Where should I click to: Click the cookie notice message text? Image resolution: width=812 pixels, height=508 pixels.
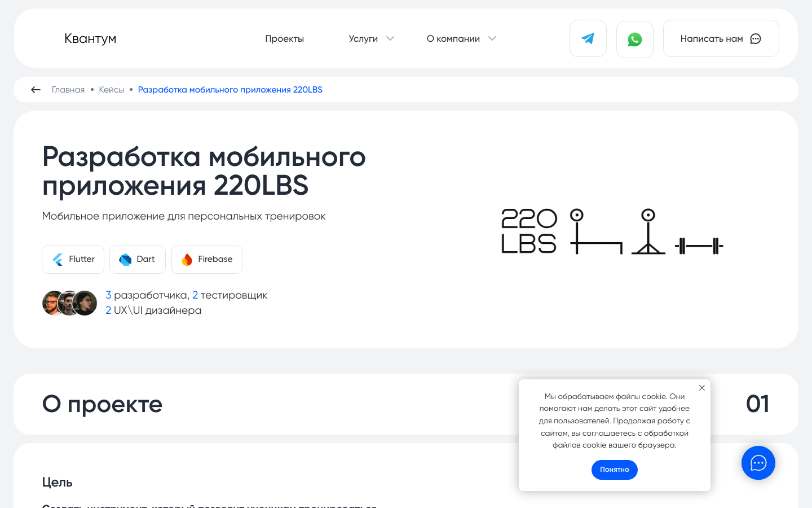[615, 421]
